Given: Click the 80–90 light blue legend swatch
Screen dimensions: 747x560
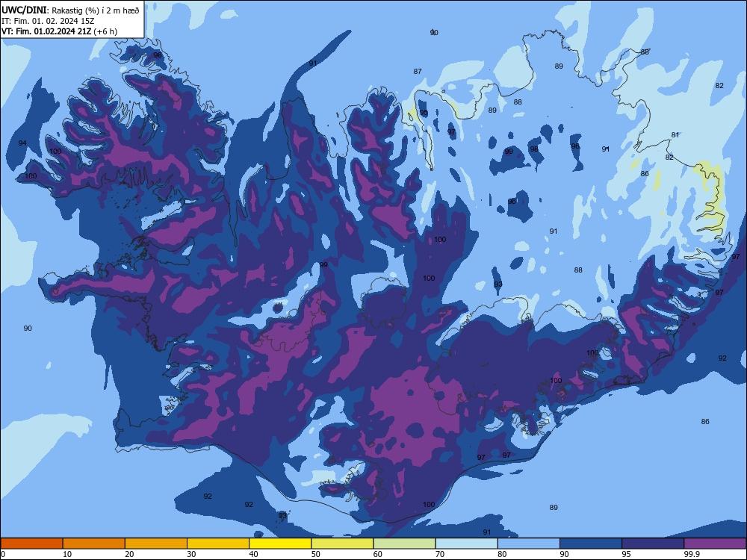Looking at the screenshot, I should [529, 544].
